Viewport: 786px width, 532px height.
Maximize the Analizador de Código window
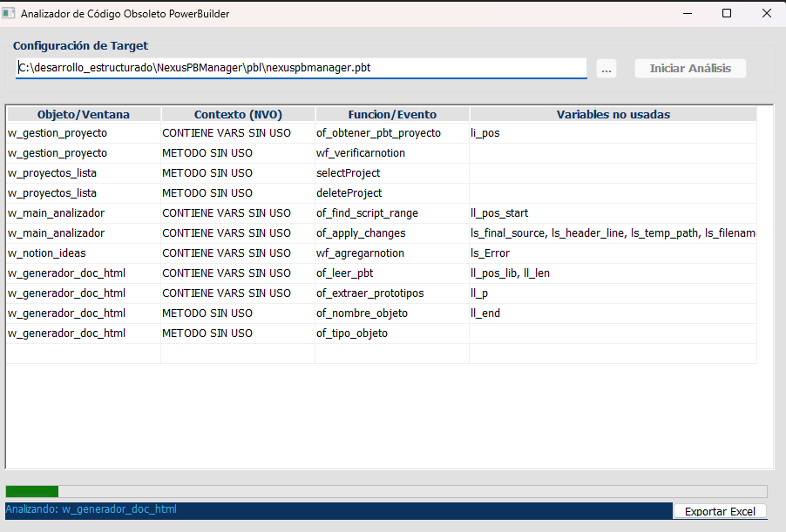(727, 14)
